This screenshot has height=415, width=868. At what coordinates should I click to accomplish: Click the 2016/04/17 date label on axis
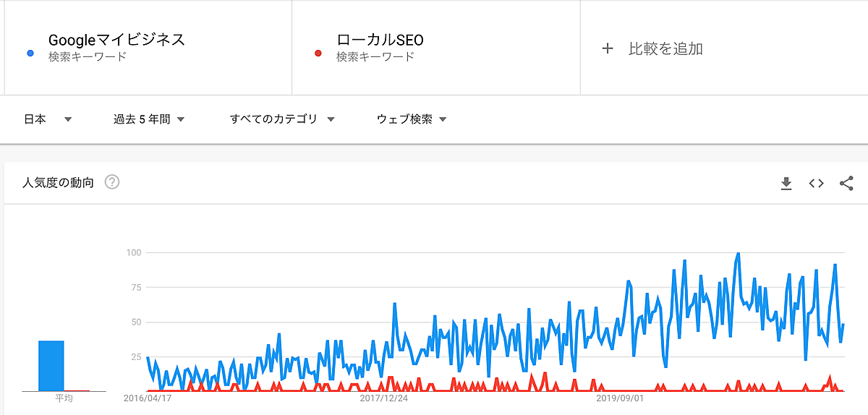tap(148, 398)
